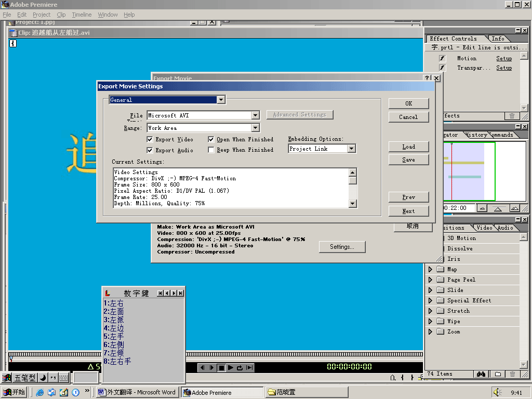The height and width of the screenshot is (399, 532).
Task: Switch to the Audio transitions tab
Action: (505, 228)
